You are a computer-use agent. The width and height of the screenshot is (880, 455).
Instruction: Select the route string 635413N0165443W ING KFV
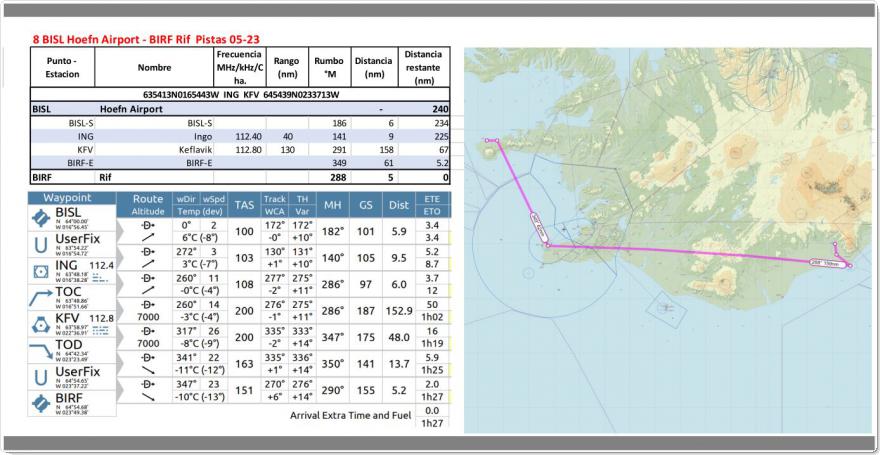(240, 94)
